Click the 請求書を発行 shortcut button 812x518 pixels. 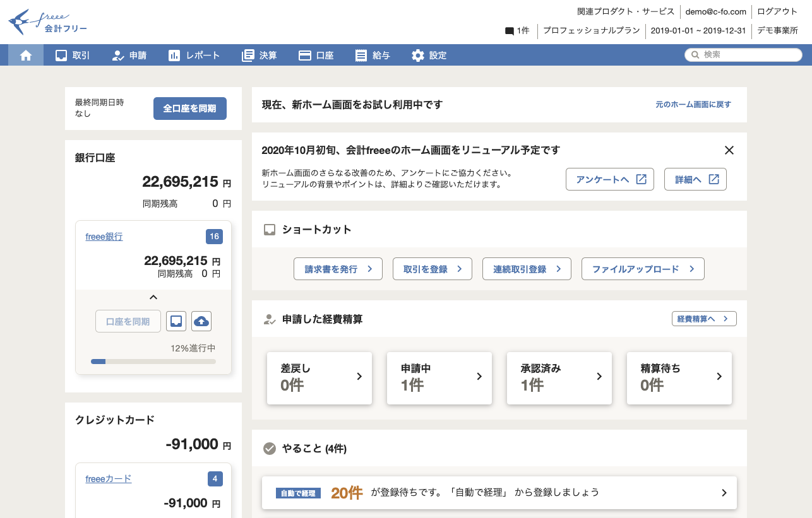pyautogui.click(x=338, y=269)
